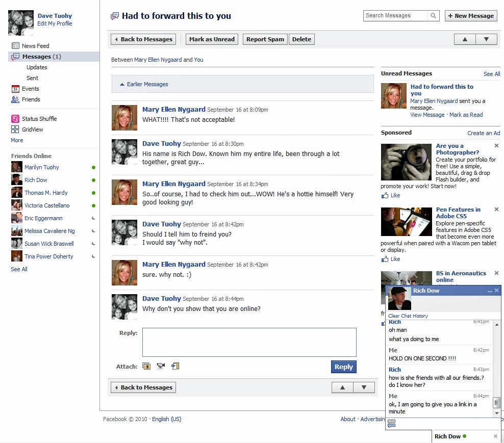Open See All unread messages link
This screenshot has height=443, width=504.
coord(492,74)
